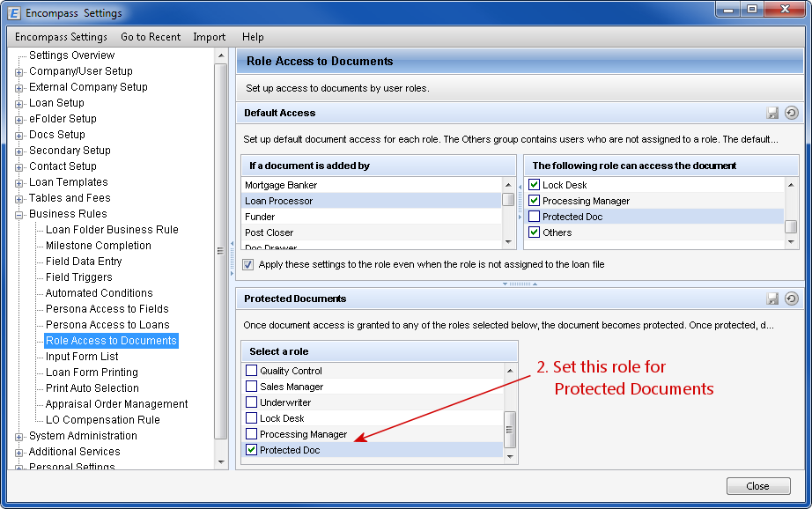Expand Docs Setup node

tap(18, 136)
